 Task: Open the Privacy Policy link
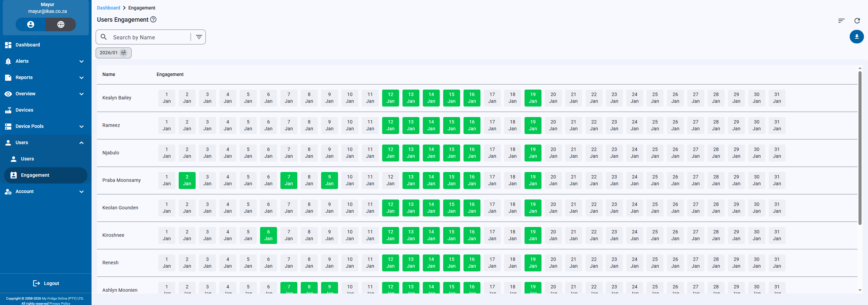coord(60,303)
